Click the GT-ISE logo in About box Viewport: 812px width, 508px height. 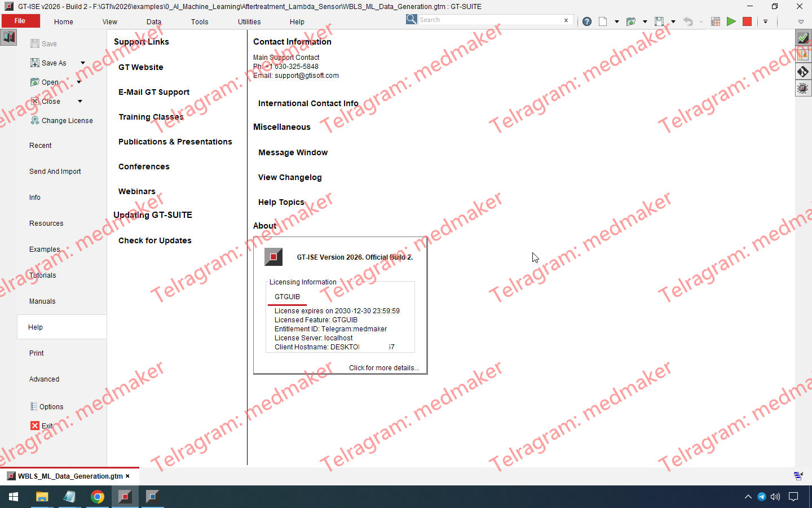[273, 257]
